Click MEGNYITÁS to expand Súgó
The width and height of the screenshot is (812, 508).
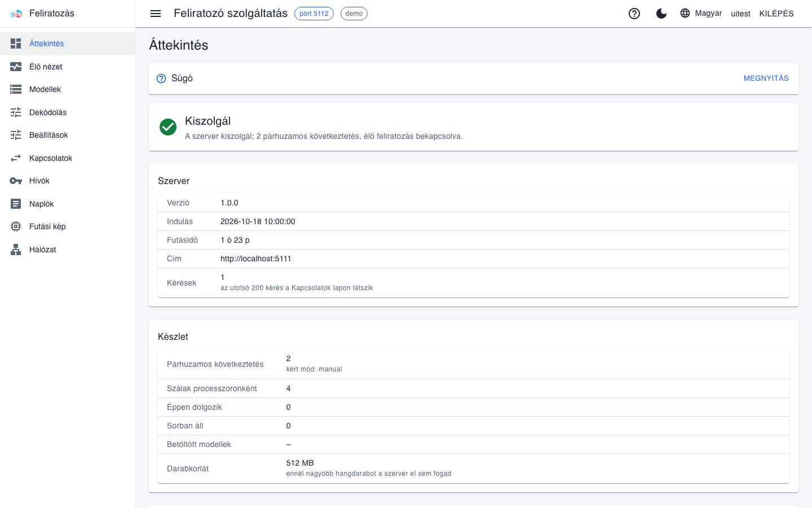tap(766, 78)
